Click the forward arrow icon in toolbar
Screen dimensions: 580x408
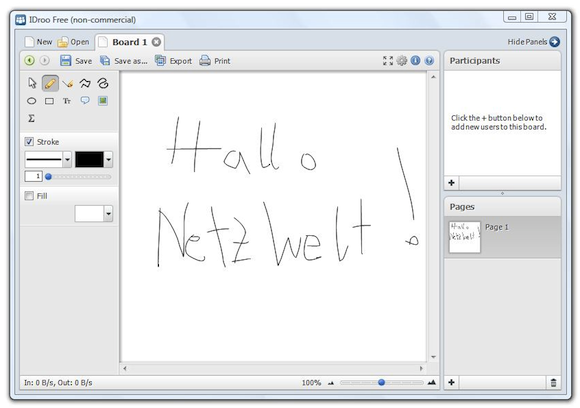(x=44, y=60)
